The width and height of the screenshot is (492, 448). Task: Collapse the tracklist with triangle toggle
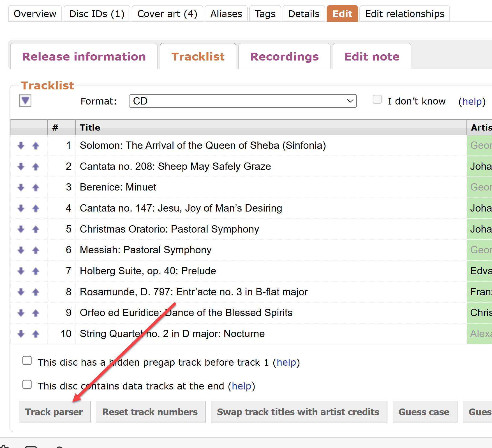pyautogui.click(x=25, y=100)
